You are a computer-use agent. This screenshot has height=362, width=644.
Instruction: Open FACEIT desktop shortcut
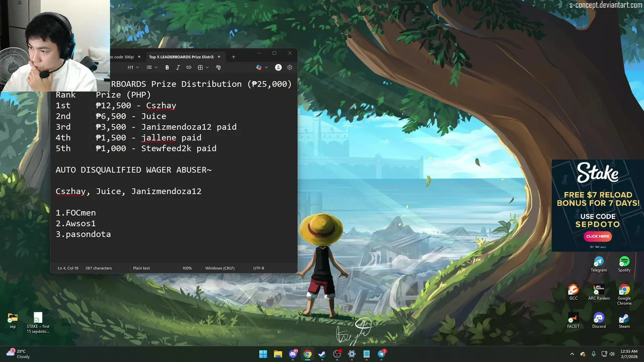tap(573, 321)
